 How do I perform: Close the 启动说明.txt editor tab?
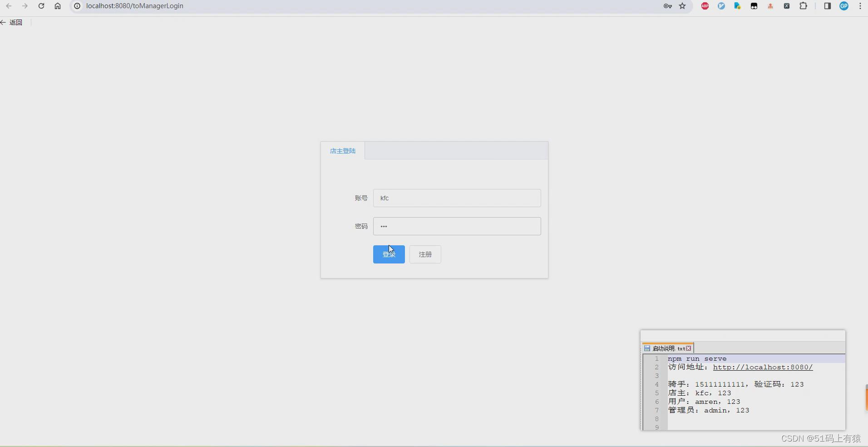pyautogui.click(x=689, y=348)
